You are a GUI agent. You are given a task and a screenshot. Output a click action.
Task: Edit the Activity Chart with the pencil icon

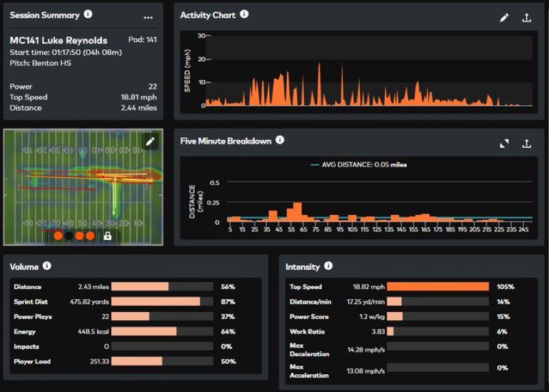[504, 18]
